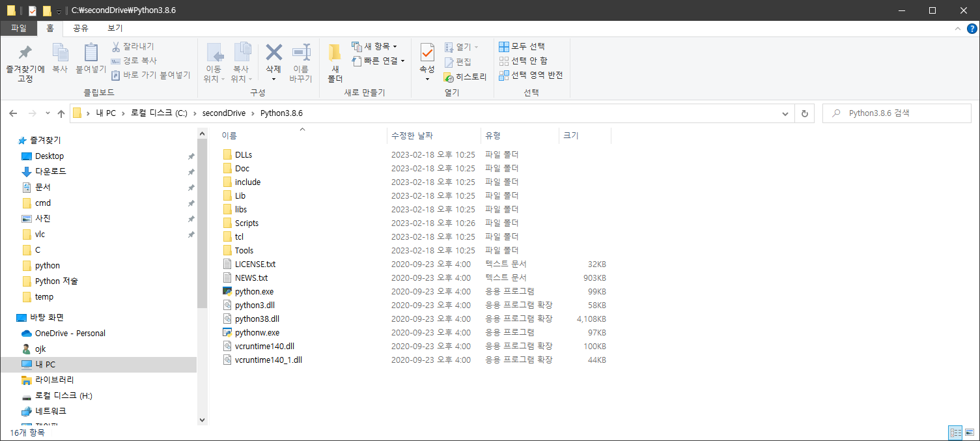
Task: Select Cut (잘라내기) in clipboard group
Action: (133, 46)
